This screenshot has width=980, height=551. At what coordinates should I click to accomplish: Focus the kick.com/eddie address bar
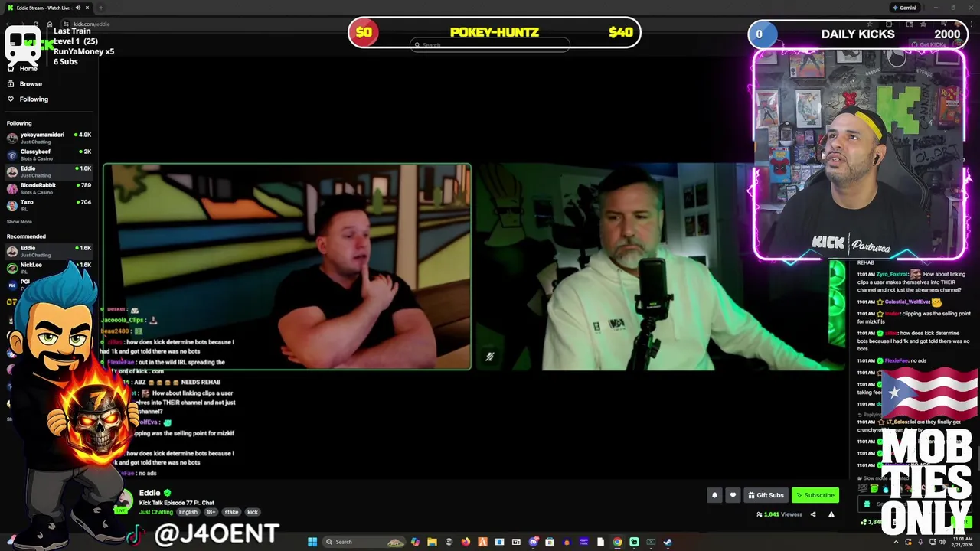92,24
